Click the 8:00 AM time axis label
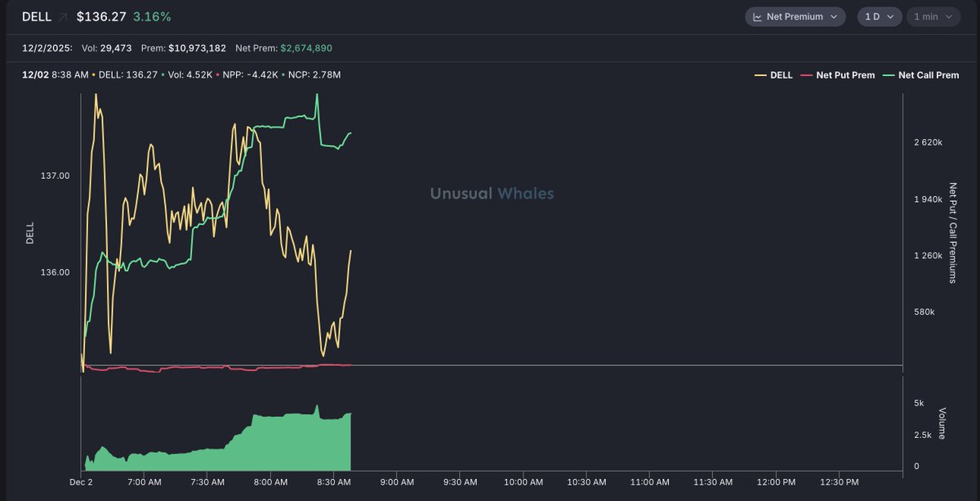This screenshot has height=501, width=980. pyautogui.click(x=270, y=482)
